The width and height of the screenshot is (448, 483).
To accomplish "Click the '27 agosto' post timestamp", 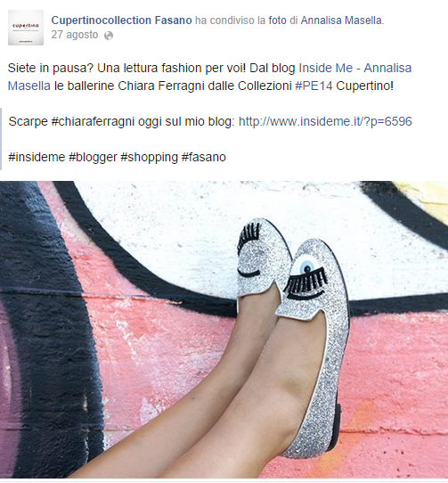I will click(75, 35).
